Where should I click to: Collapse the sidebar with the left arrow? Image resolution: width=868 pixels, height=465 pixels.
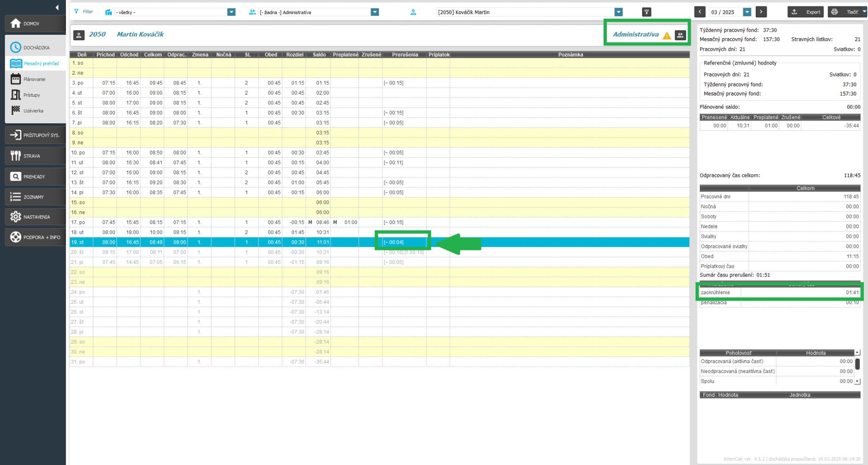click(x=57, y=7)
